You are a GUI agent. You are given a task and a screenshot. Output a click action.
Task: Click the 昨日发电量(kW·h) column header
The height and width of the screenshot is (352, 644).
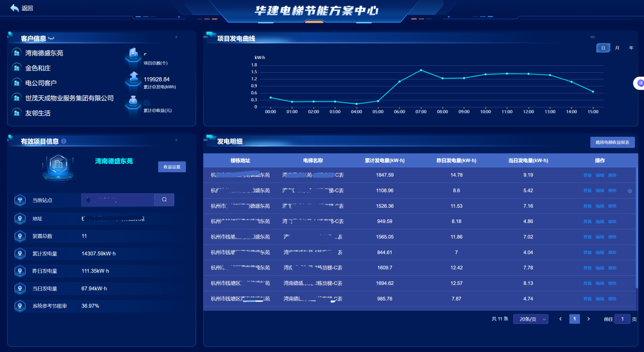coord(456,161)
